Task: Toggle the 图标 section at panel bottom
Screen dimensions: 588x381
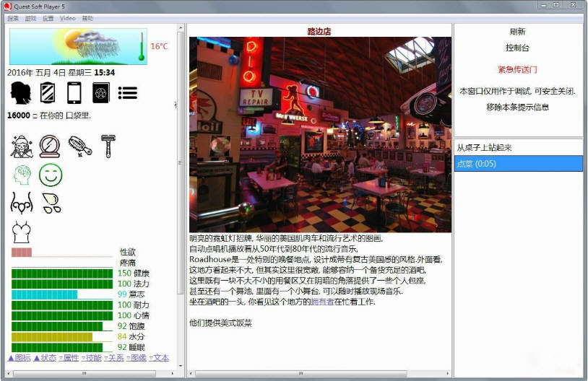Action: click(x=20, y=358)
